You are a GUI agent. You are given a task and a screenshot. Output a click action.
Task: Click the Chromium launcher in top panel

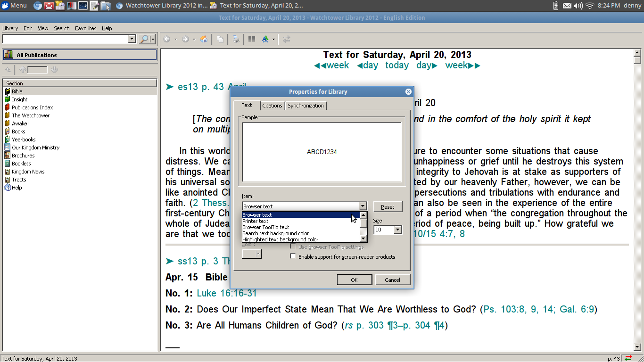point(38,6)
